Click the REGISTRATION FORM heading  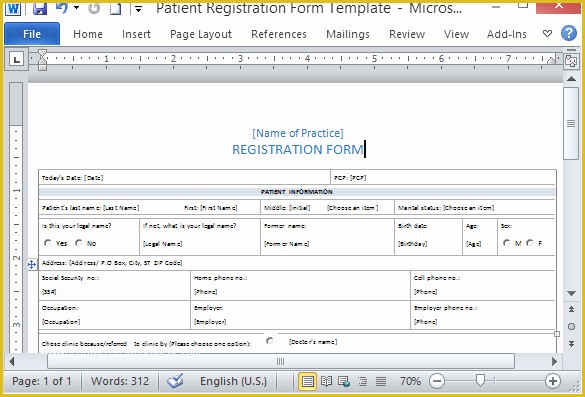(x=298, y=150)
